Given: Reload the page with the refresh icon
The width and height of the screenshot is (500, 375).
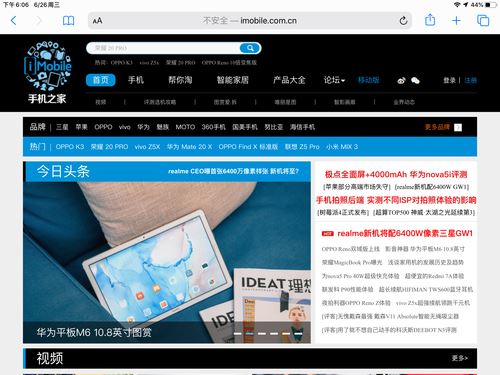Looking at the screenshot, I should pos(403,21).
